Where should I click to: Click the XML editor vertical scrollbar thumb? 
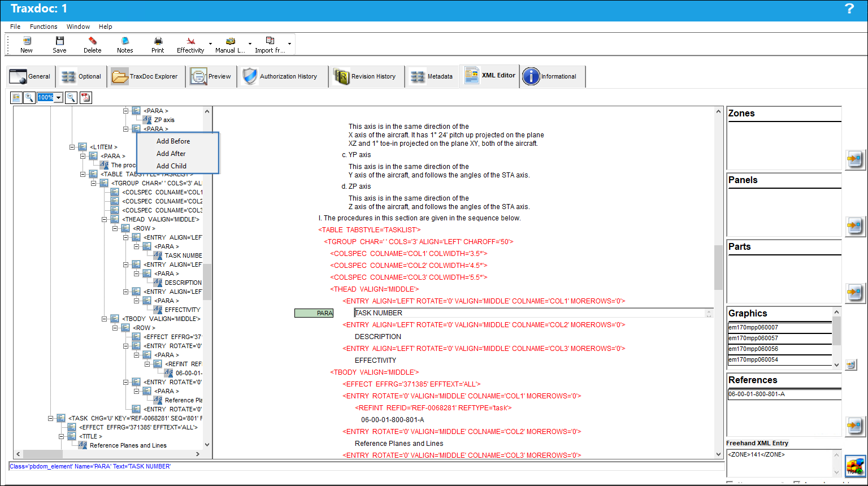719,267
